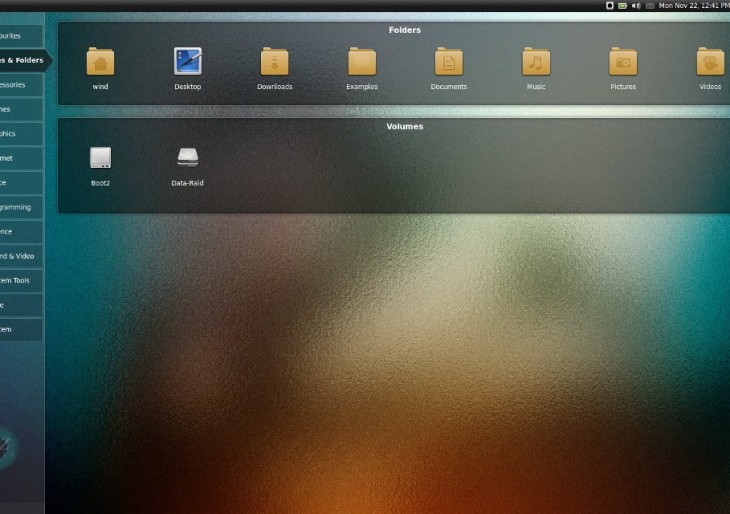730x514 pixels.
Task: Open the Downloads folder
Action: click(275, 68)
